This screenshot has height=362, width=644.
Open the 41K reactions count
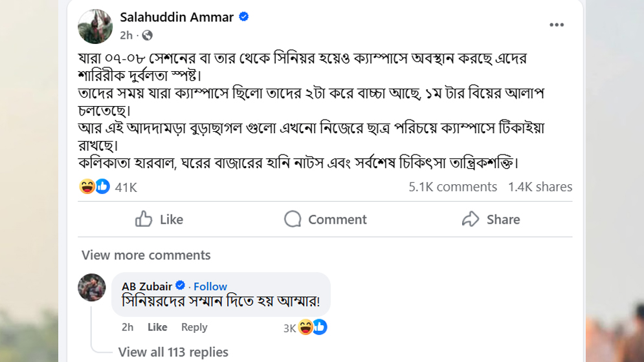click(x=126, y=187)
